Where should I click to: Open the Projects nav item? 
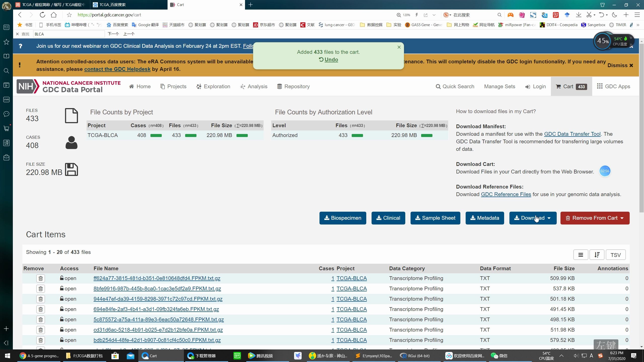(173, 86)
